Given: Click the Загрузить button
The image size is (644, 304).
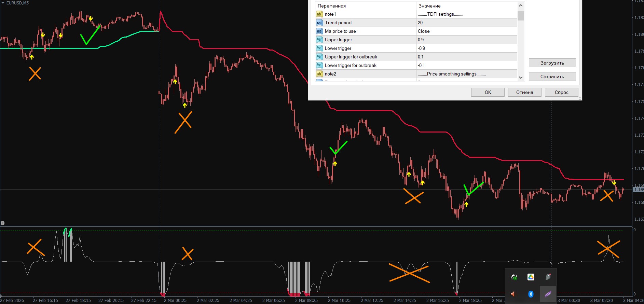Looking at the screenshot, I should point(552,63).
